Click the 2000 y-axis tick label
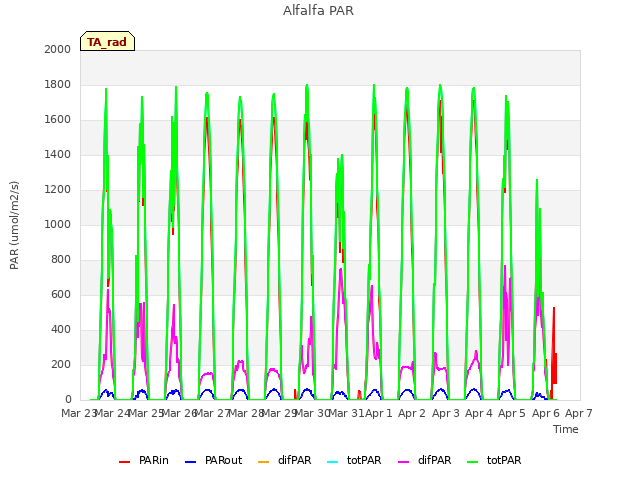Screen dimensions: 640x480 click(58, 49)
